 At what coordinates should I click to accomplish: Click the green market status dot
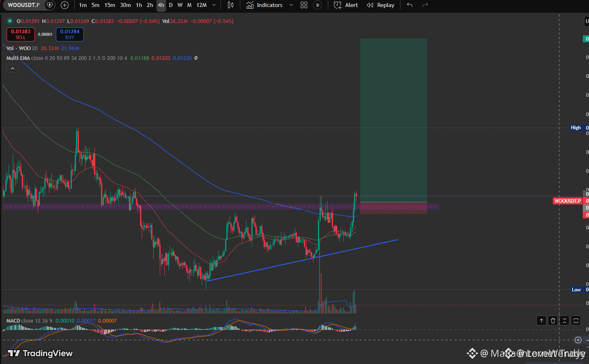pos(10,21)
